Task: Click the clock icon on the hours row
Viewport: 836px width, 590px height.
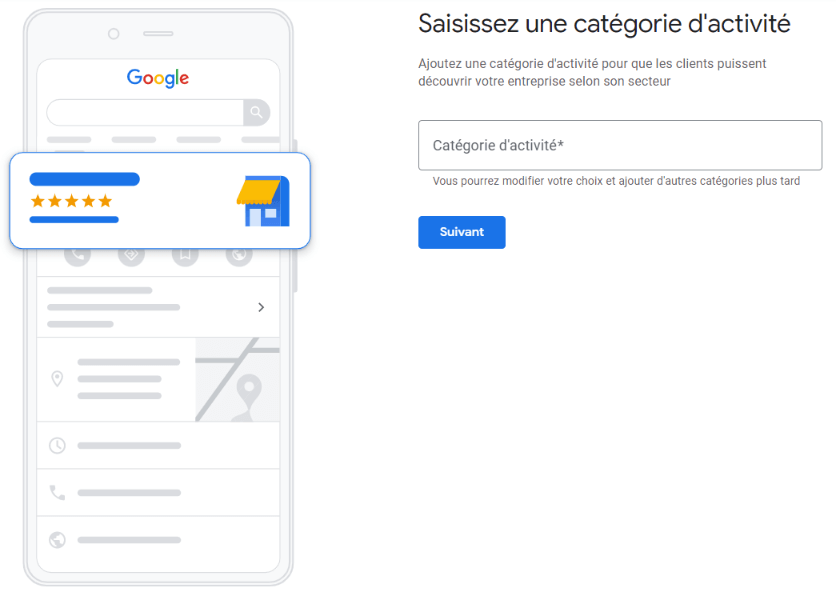Action: tap(57, 445)
